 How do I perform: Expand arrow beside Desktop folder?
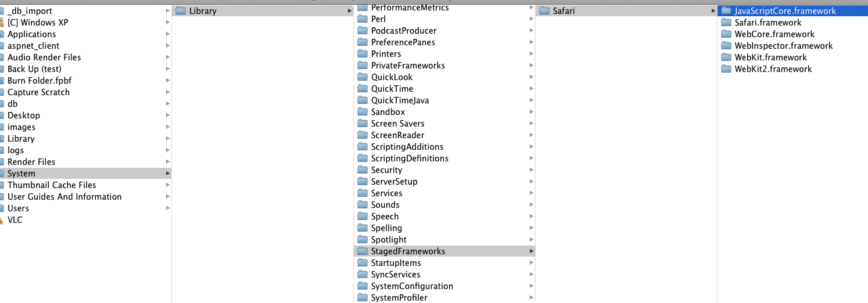pos(168,116)
